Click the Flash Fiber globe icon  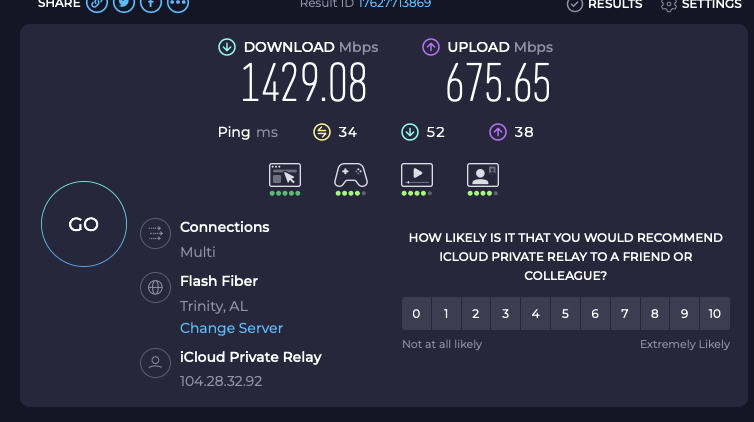155,288
